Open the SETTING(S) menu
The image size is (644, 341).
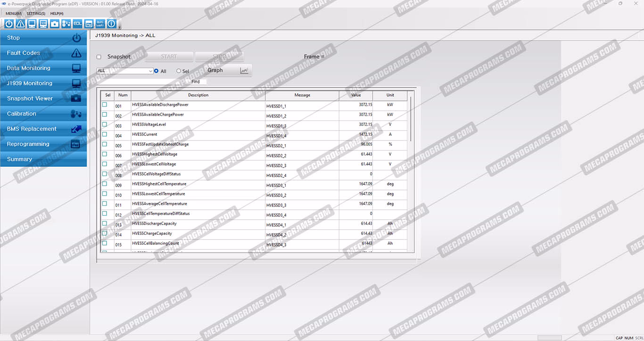pyautogui.click(x=36, y=13)
